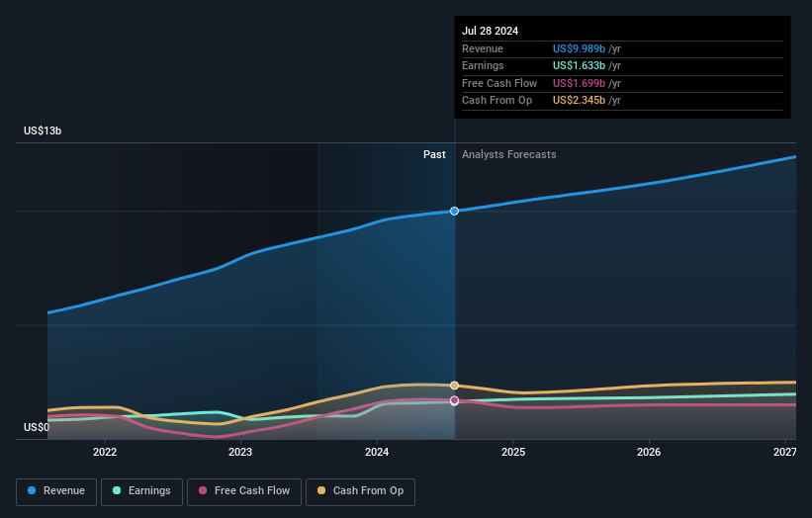Toggle the Cash From Op legend series
The image size is (812, 518).
(360, 491)
